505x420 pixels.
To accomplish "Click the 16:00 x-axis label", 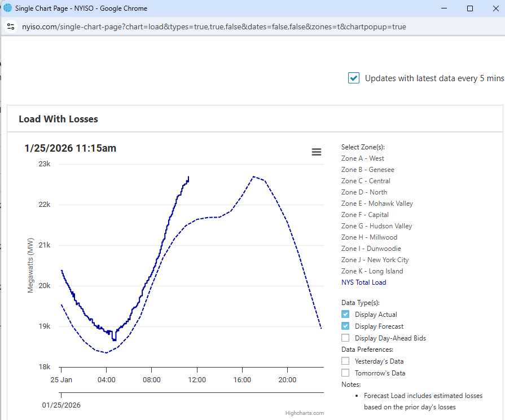I will click(x=242, y=380).
